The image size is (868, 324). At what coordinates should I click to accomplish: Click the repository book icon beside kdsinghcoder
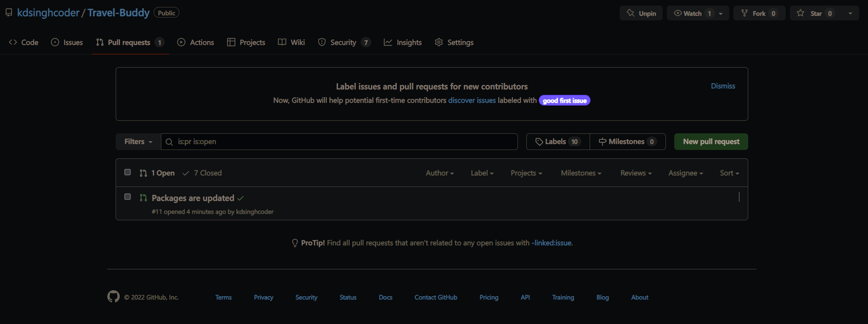point(9,12)
